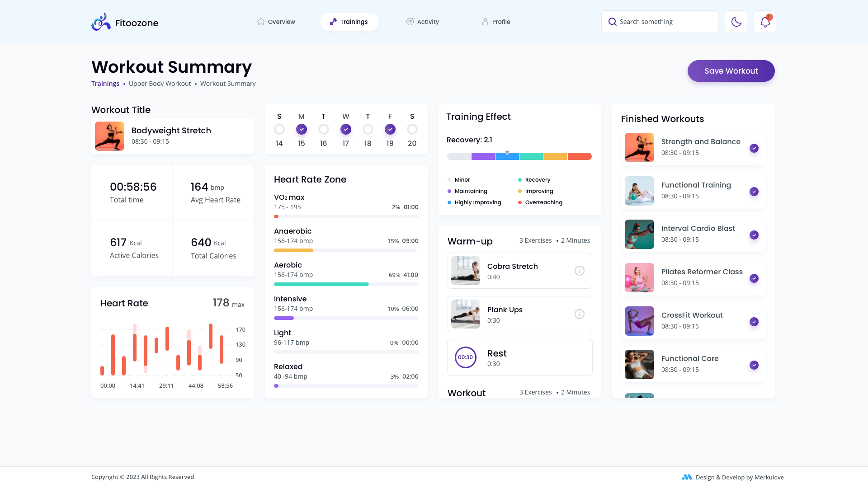Click the info icon on Cobra Stretch

tap(579, 271)
